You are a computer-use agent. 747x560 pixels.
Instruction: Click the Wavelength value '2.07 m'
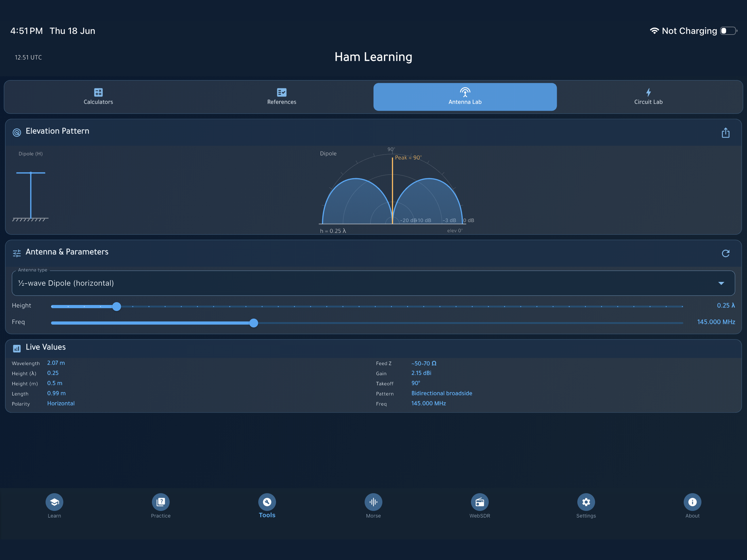[56, 363]
